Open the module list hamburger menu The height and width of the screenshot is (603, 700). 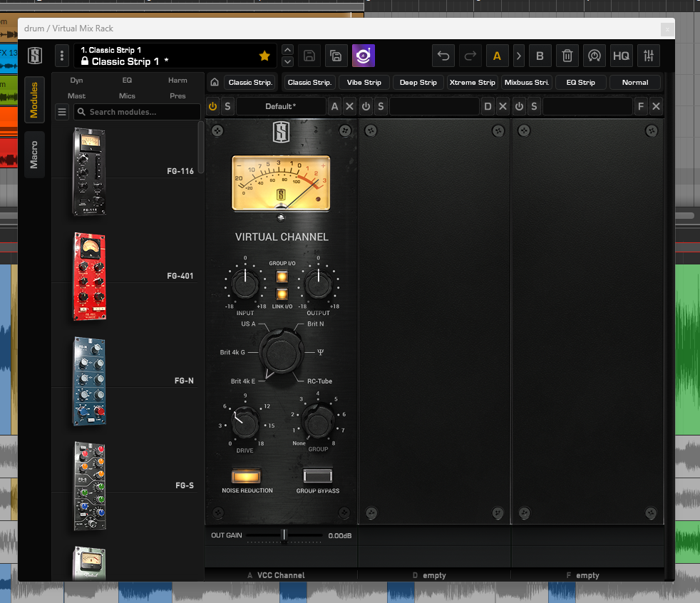(62, 112)
